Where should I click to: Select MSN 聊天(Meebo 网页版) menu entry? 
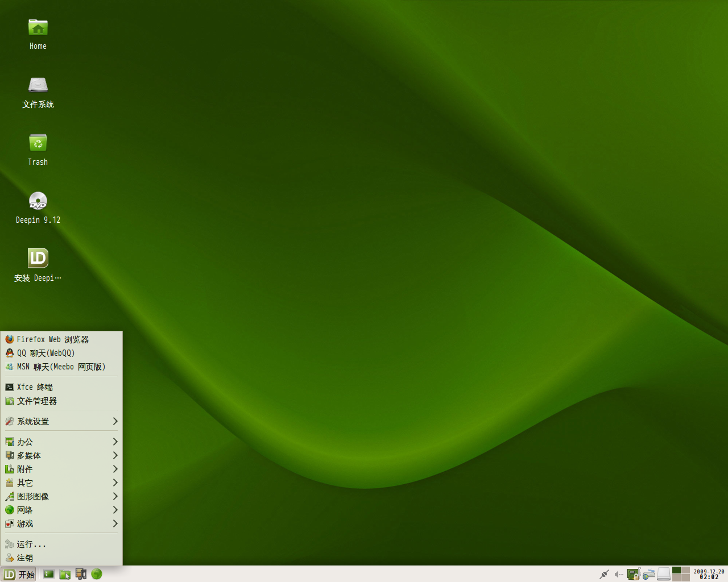click(61, 367)
